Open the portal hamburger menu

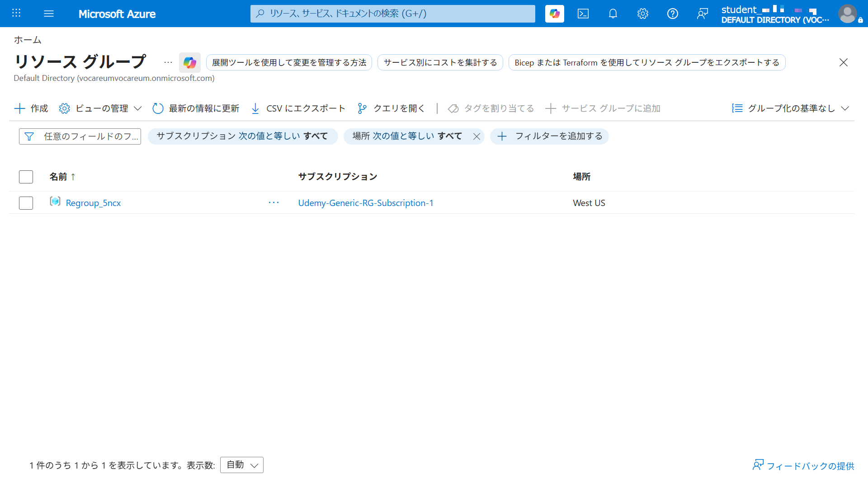click(49, 14)
